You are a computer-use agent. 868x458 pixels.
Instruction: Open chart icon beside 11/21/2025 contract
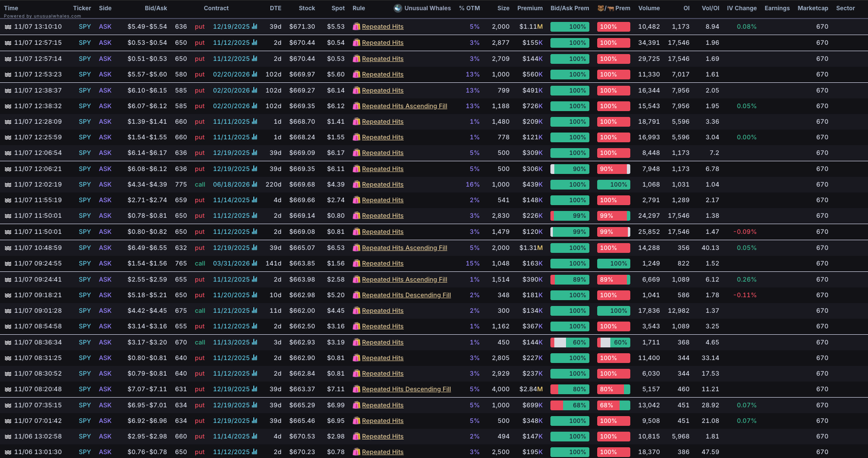[x=254, y=311]
